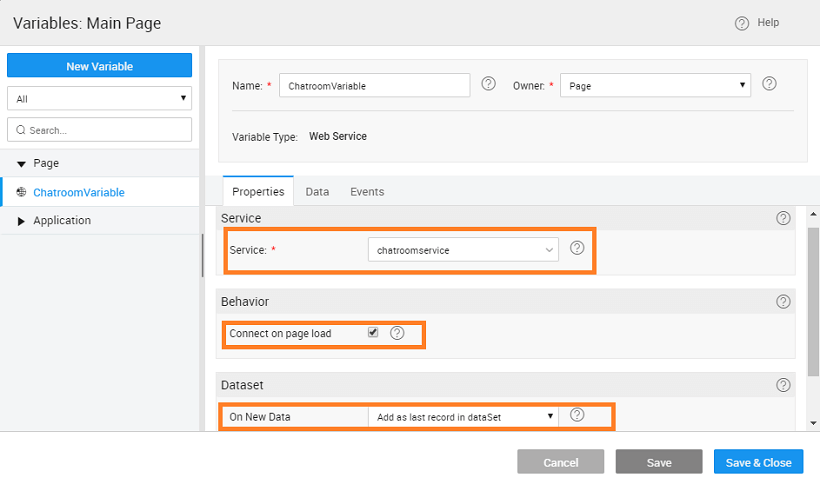
Task: Toggle Connect on page load checkbox
Action: tap(373, 333)
